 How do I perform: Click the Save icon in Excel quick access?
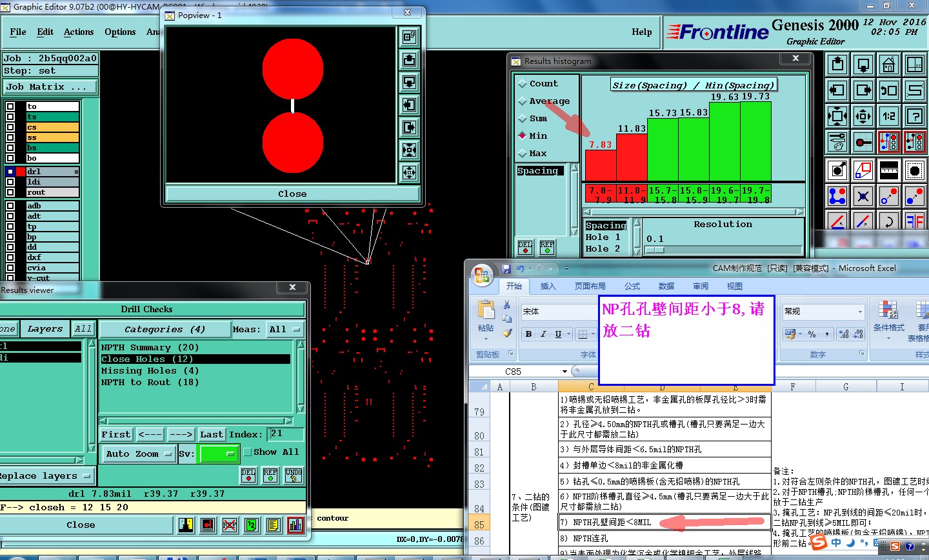(506, 268)
